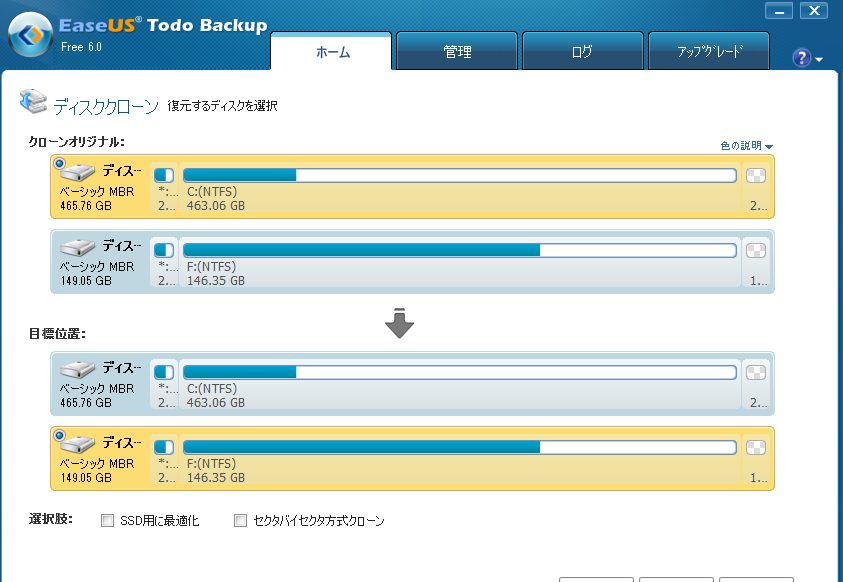Click the Free 6.0 version text
843x582 pixels.
tap(81, 47)
